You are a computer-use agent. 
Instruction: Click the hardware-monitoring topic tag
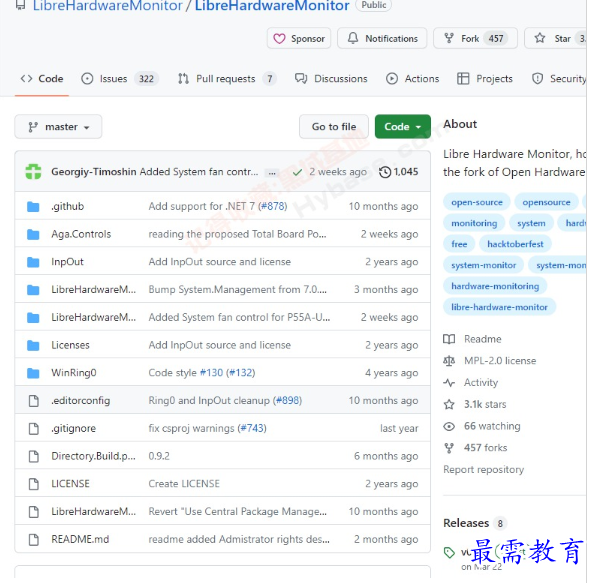495,286
